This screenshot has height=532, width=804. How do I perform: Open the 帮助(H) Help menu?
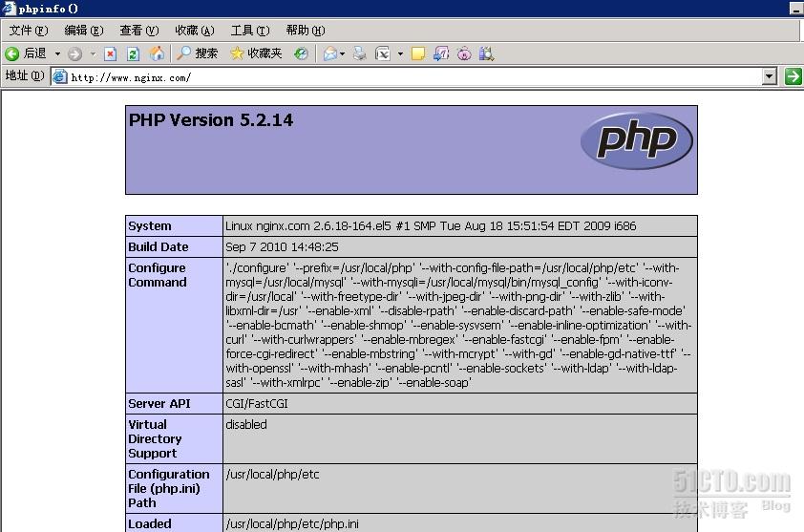pyautogui.click(x=306, y=31)
